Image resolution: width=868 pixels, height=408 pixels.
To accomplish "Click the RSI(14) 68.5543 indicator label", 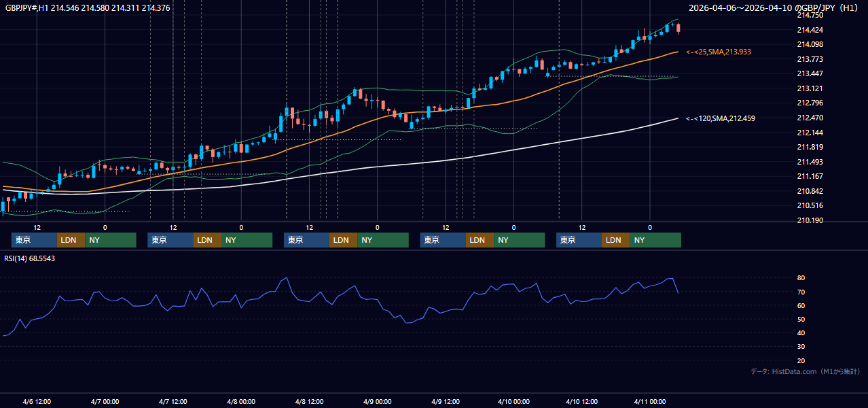I will pyautogui.click(x=30, y=258).
